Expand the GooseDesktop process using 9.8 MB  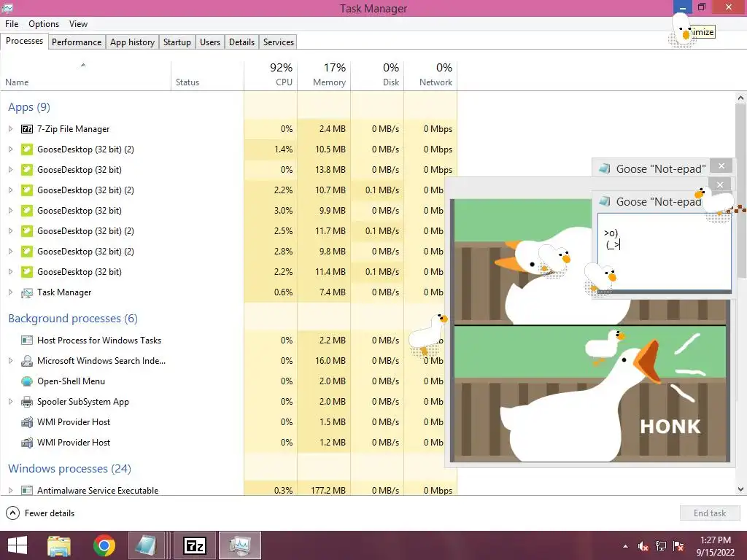pyautogui.click(x=10, y=252)
